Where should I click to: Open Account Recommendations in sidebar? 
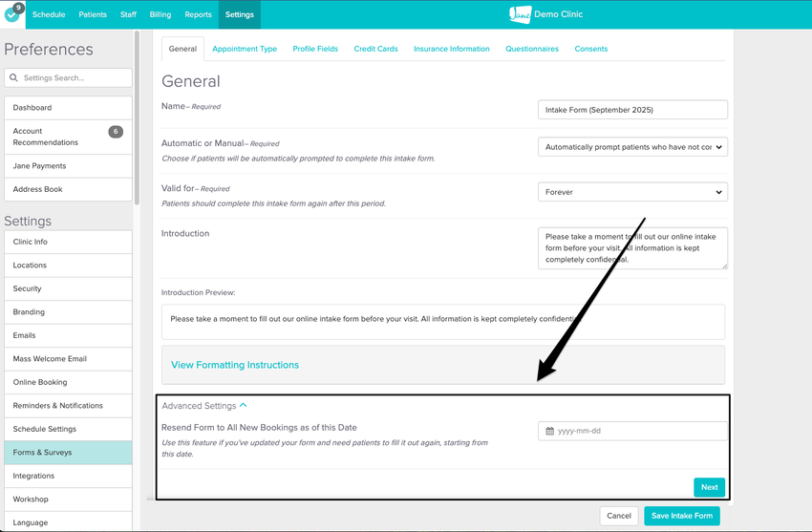click(68, 137)
